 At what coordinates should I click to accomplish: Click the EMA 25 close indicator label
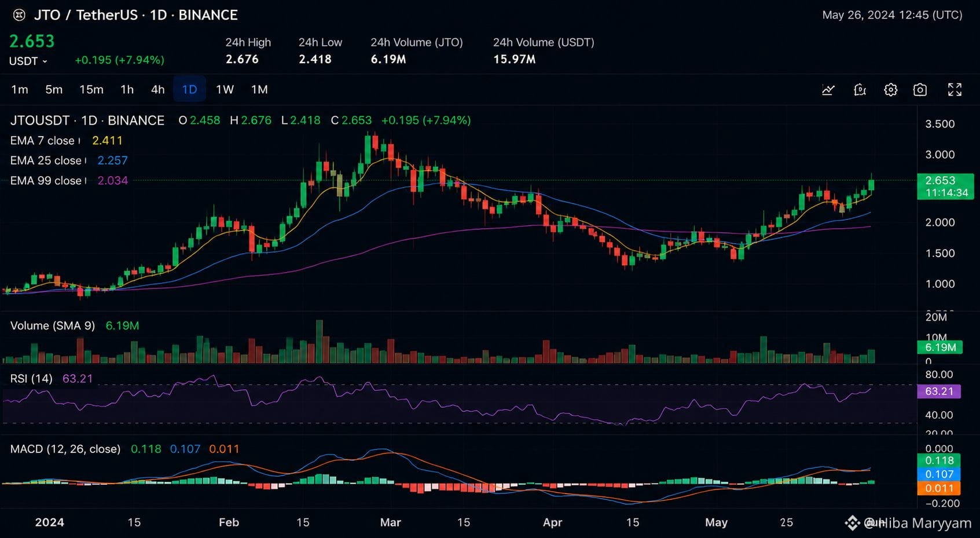[46, 160]
